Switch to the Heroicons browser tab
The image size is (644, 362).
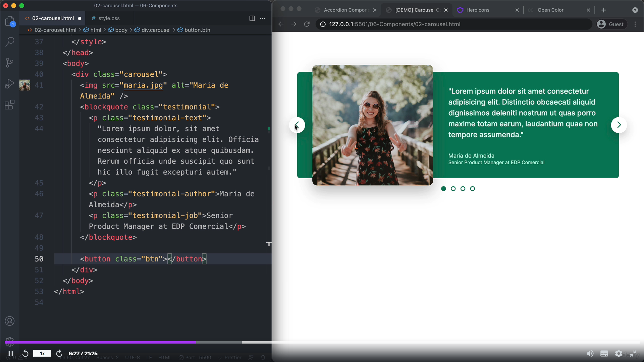[478, 10]
